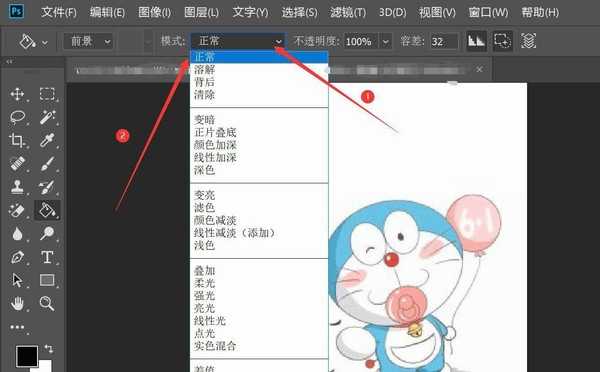Open the Edit Toolbar three-dots button
The height and width of the screenshot is (372, 600).
(17, 327)
